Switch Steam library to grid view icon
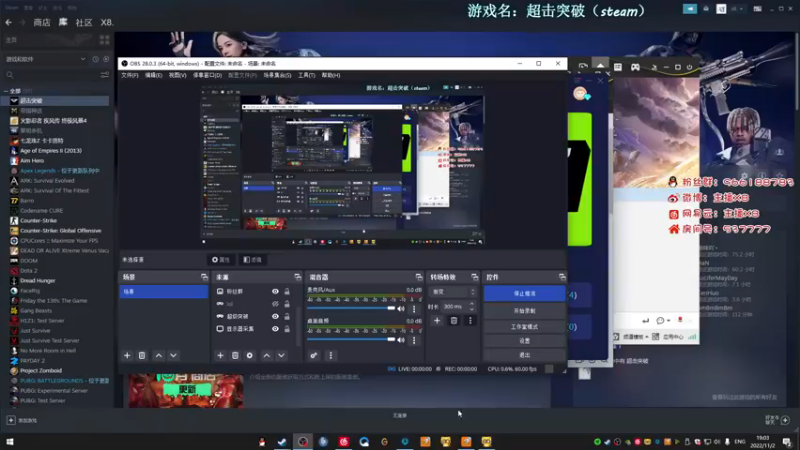 (x=105, y=40)
